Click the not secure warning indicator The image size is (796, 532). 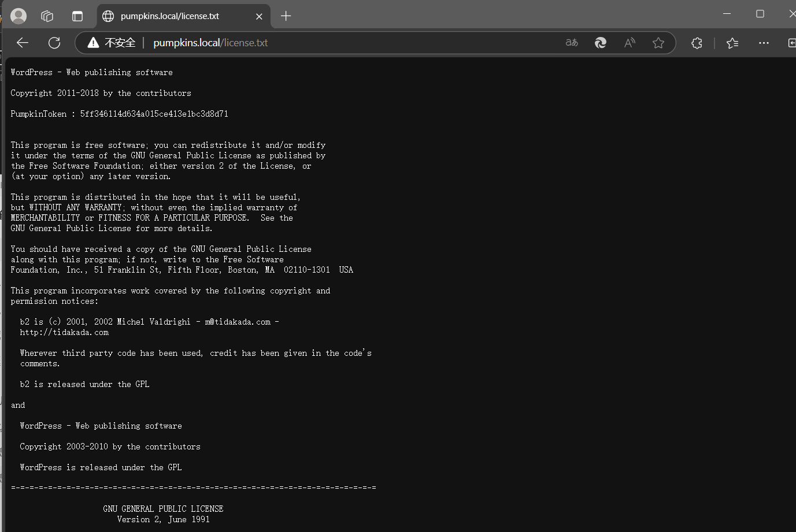click(x=112, y=43)
